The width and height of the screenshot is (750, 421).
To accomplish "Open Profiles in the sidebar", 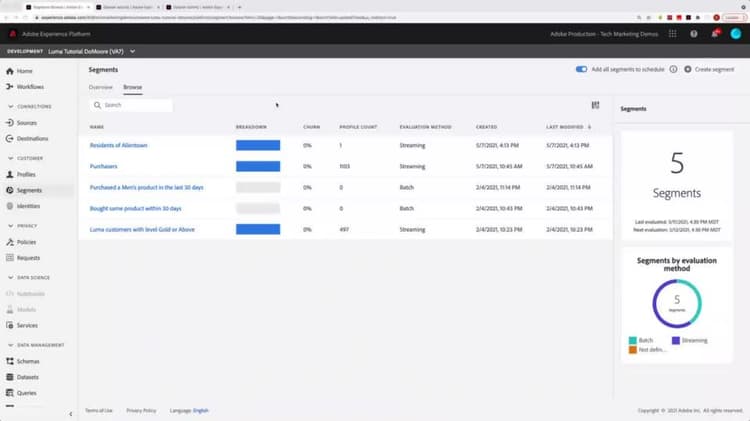I will 21,175.
